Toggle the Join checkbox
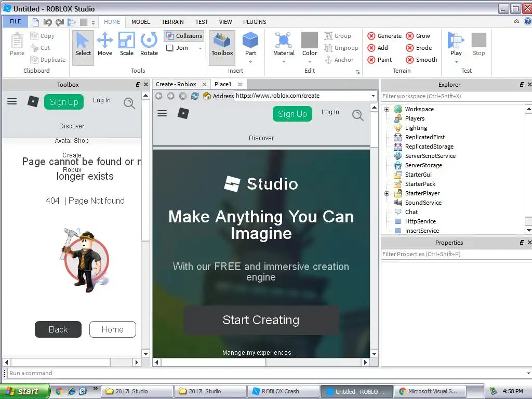532x399 pixels. tap(169, 48)
